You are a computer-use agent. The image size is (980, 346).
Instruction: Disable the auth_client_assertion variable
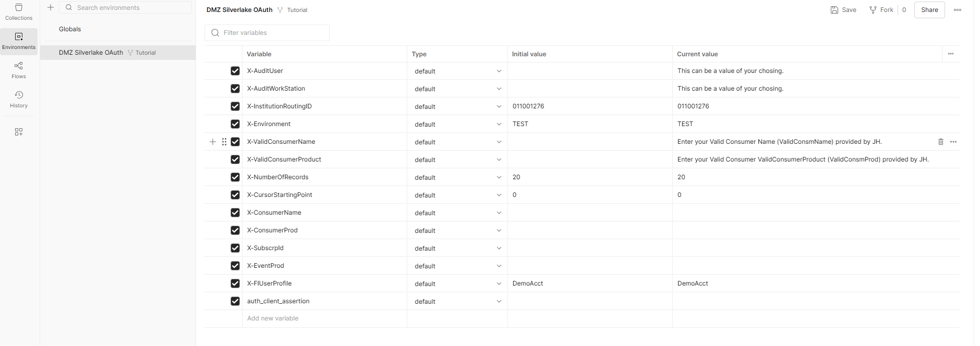[235, 301]
